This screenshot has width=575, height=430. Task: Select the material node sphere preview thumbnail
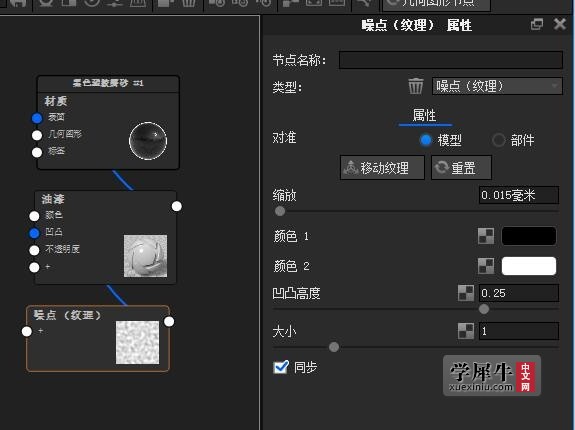click(148, 141)
